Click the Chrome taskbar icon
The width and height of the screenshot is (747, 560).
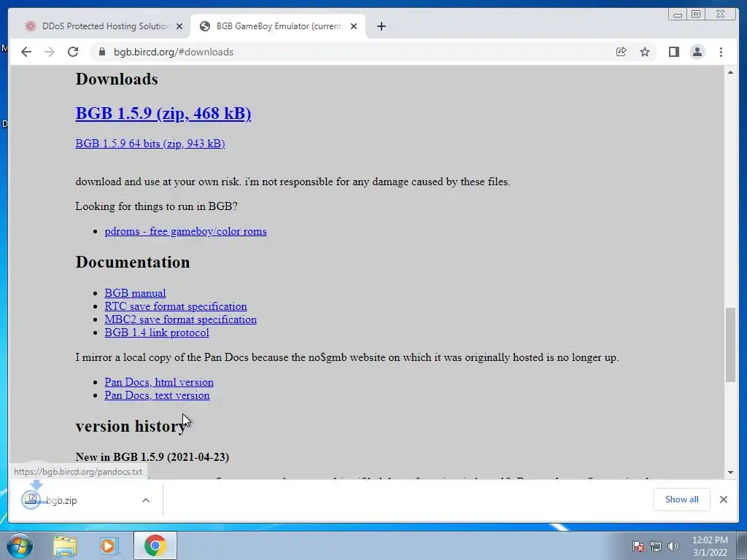point(155,545)
